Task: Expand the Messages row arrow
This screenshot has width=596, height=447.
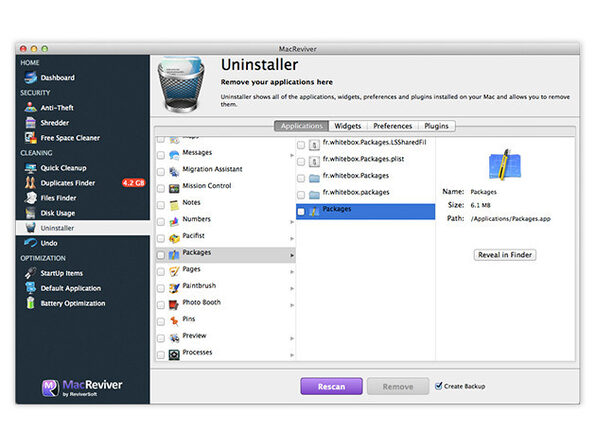Action: coord(292,155)
